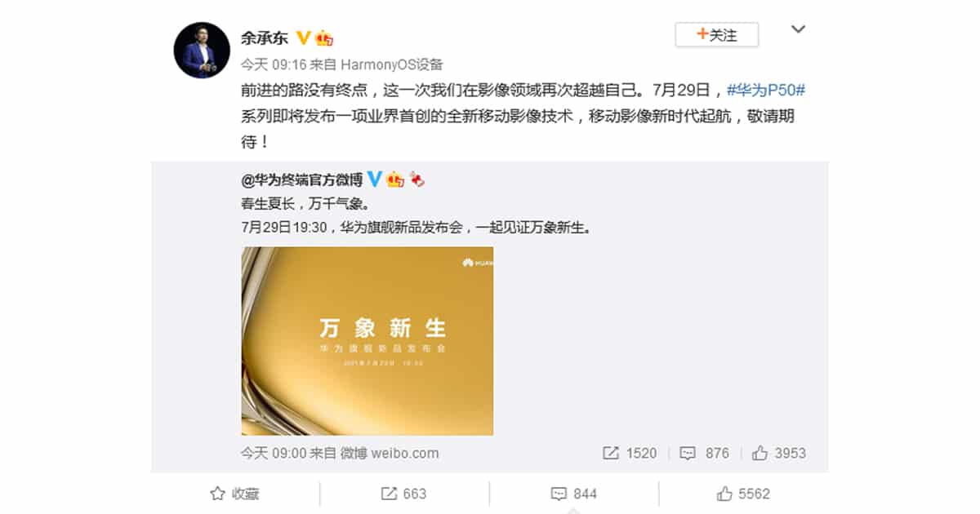
Task: Follow the user with +关注 button
Action: tap(716, 35)
